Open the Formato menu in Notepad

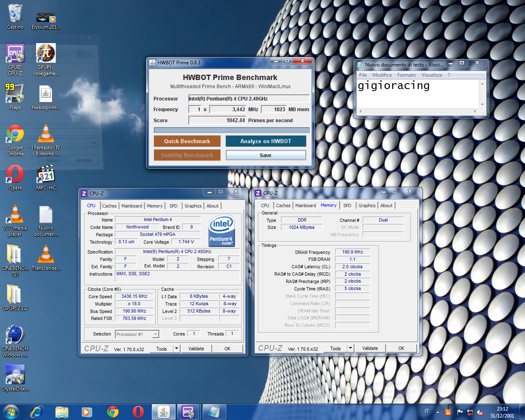[x=406, y=75]
